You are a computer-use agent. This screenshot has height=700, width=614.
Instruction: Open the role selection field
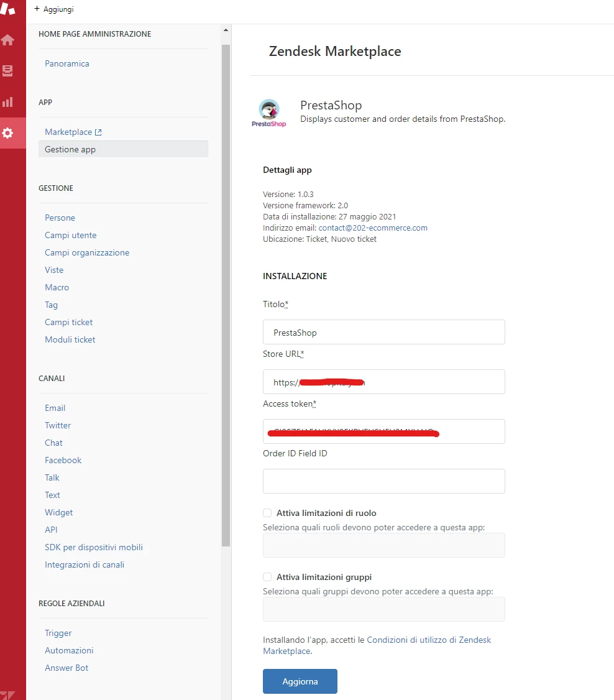[x=384, y=545]
